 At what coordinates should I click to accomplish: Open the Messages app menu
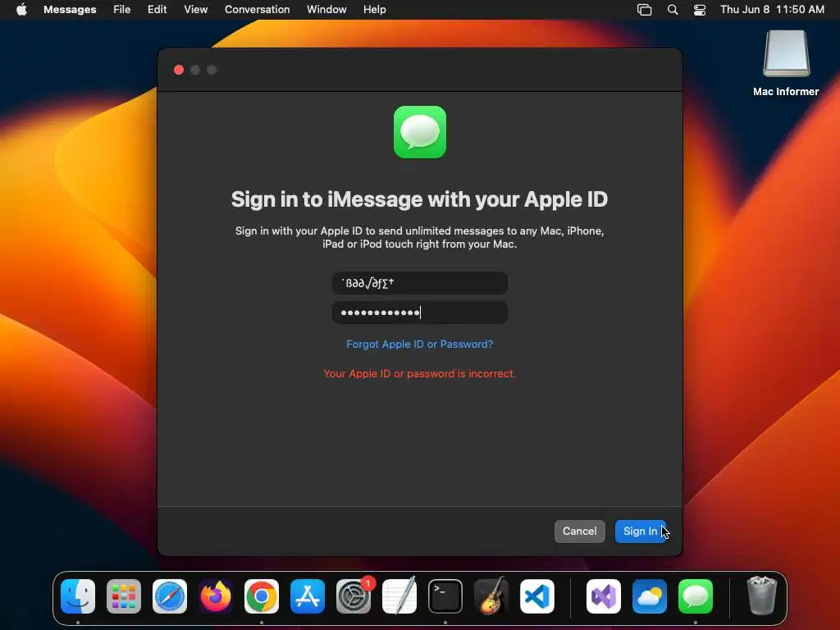point(70,10)
